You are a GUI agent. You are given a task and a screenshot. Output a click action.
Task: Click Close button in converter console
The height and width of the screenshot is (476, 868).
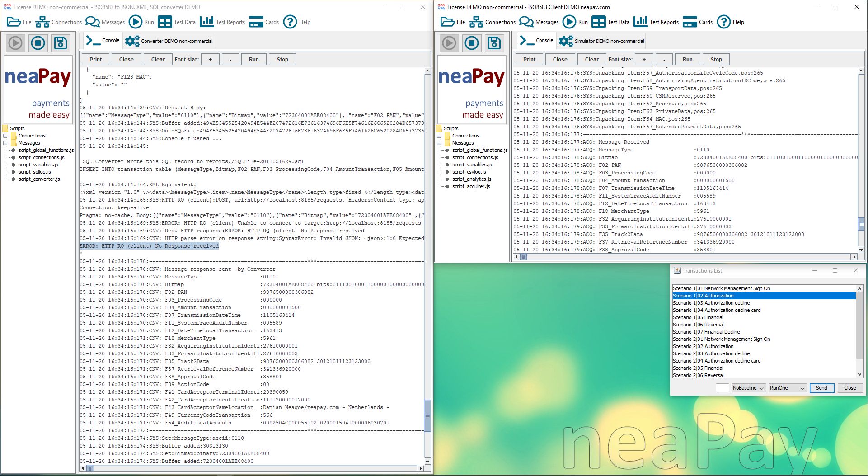pyautogui.click(x=127, y=59)
